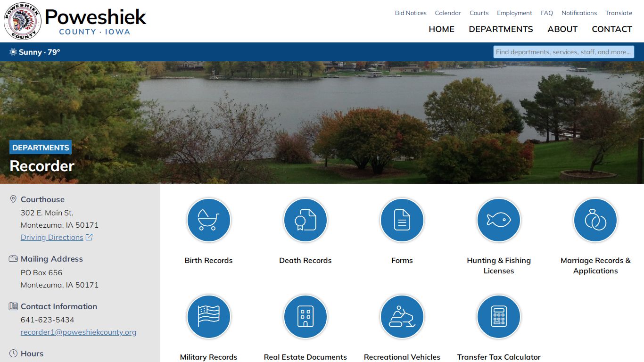Open the Hunting & Fishing fish icon
The image size is (644, 362).
tap(498, 220)
